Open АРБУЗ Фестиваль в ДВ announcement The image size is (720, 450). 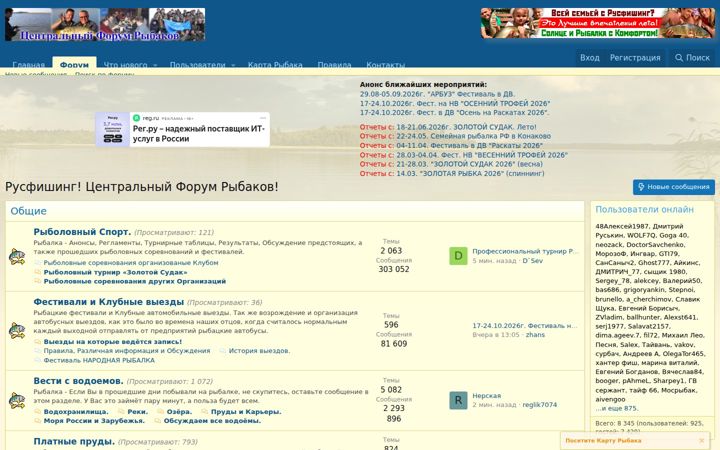point(437,94)
